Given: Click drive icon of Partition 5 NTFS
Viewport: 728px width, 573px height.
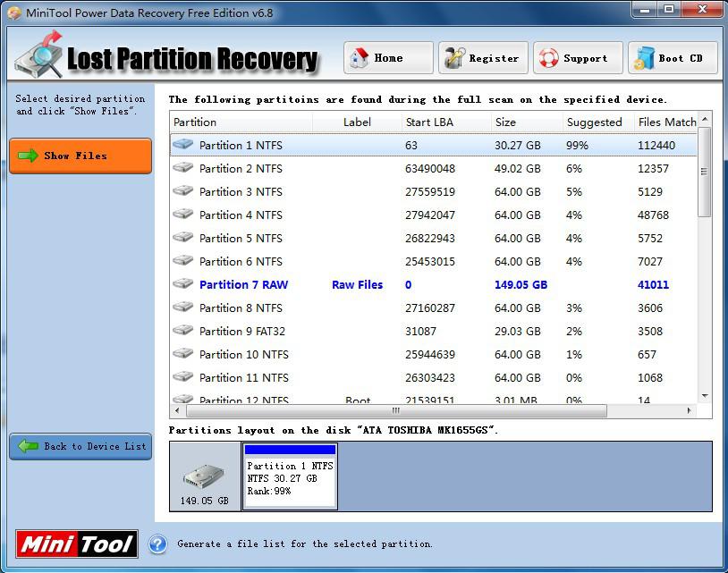Looking at the screenshot, I should coord(183,237).
